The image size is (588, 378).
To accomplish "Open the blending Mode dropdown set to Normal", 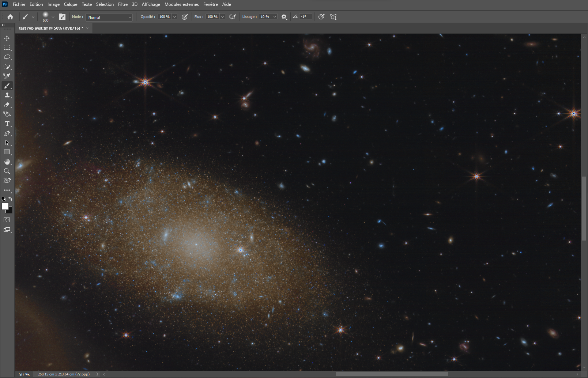I will point(109,17).
